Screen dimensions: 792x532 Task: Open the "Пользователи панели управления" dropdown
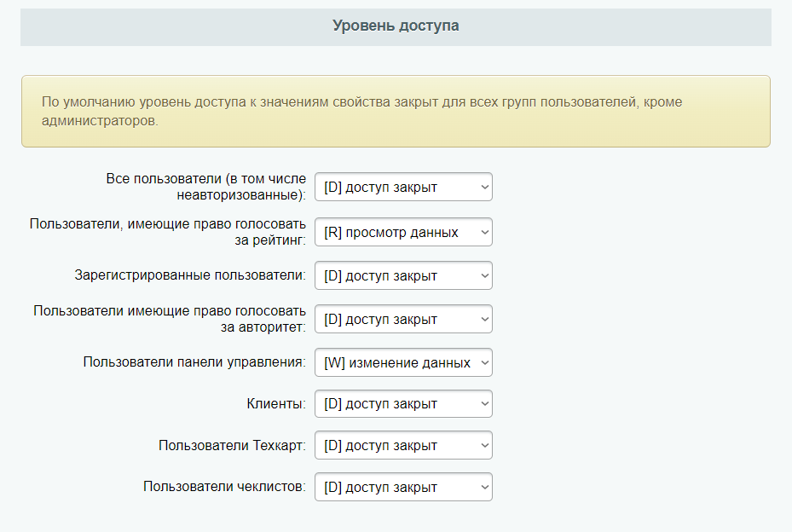[402, 361]
